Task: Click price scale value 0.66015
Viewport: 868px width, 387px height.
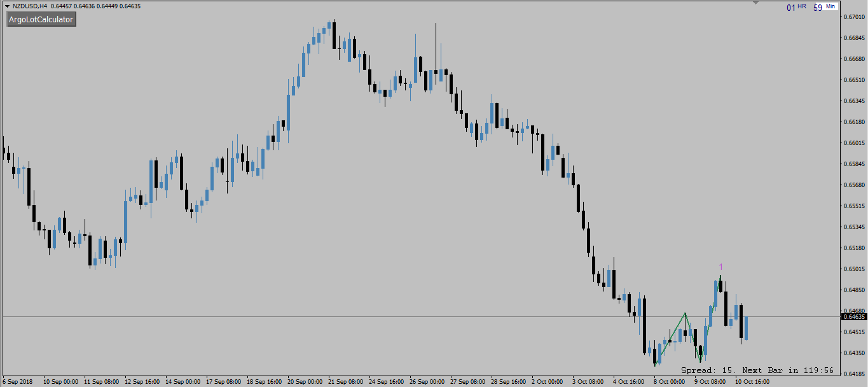Action: (854, 143)
